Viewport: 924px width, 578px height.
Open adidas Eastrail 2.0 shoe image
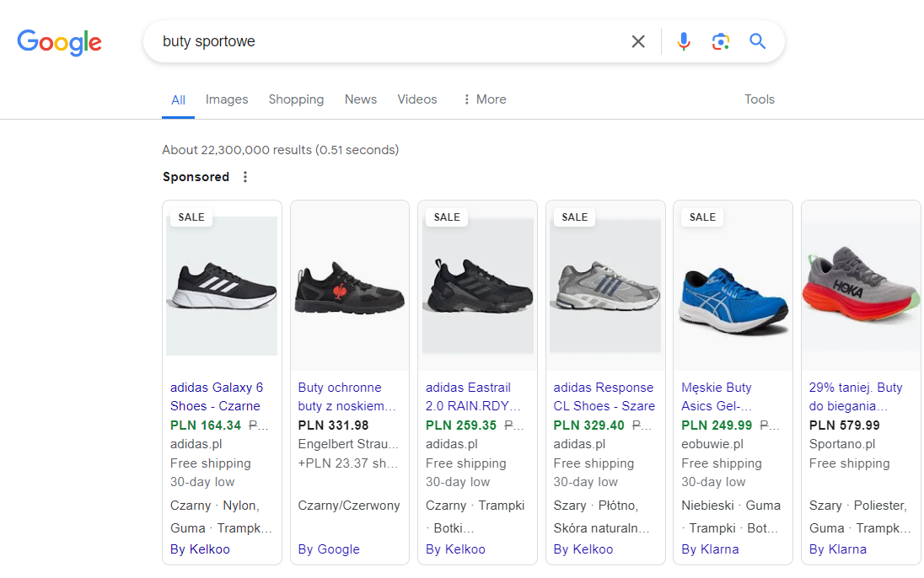pyautogui.click(x=477, y=286)
